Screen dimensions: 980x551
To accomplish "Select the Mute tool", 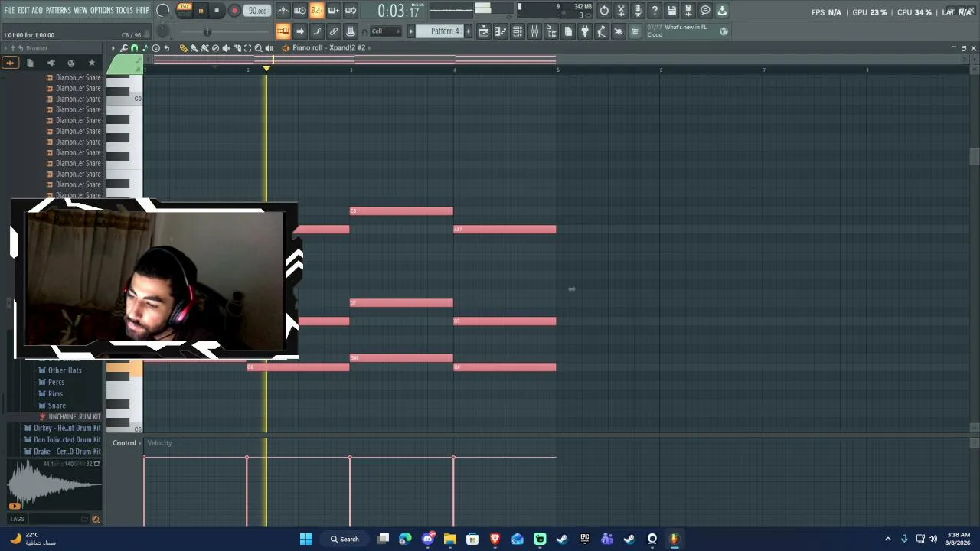I will [x=226, y=48].
